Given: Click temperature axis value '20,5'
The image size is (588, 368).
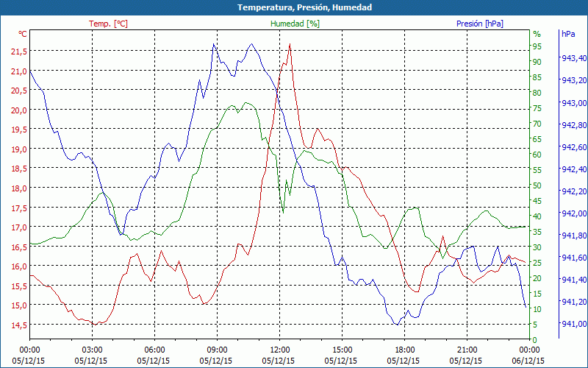Looking at the screenshot, I should pos(19,91).
